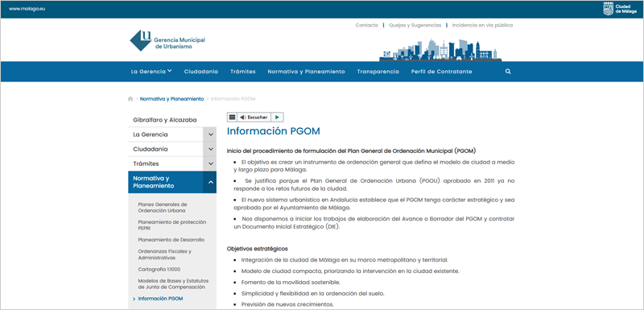Collapse Normativa y Planeamiento sidebar chevron

210,182
